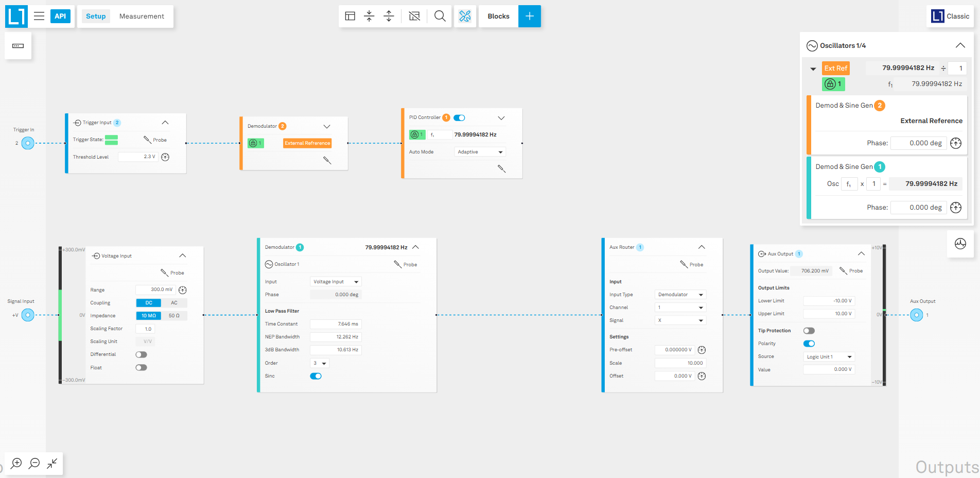Enable Tip Protection on Aux Output
This screenshot has height=478, width=980.
(809, 331)
